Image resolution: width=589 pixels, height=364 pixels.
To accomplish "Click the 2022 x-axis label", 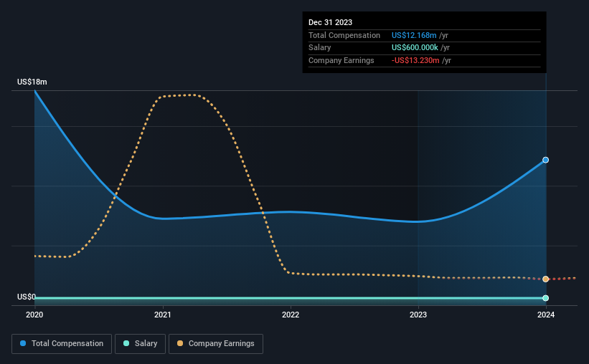I will (x=291, y=315).
